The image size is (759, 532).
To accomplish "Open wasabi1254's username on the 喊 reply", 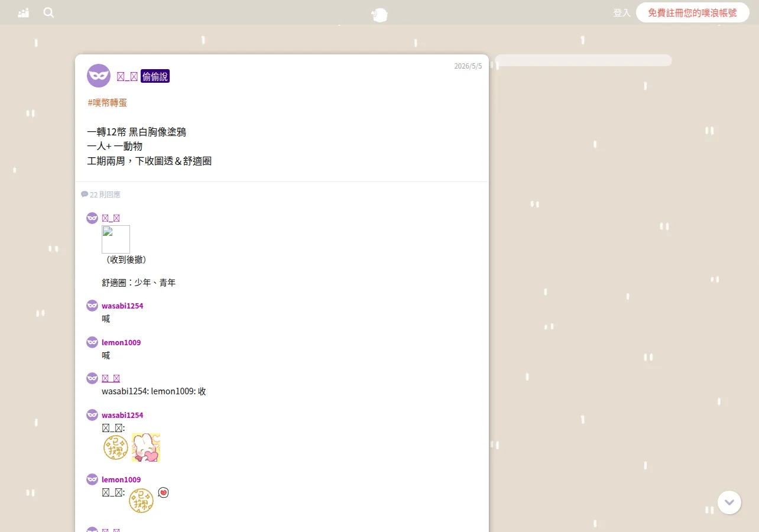I will click(122, 306).
